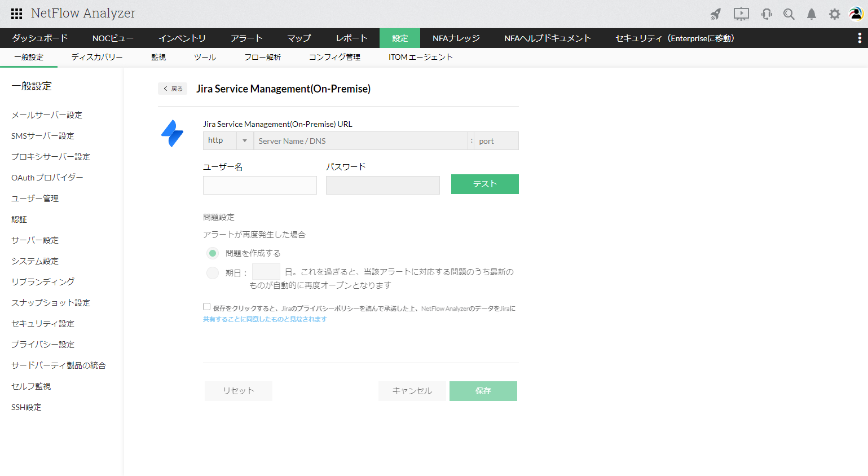The image size is (868, 476).
Task: Open the apps grid launcher icon
Action: (17, 14)
